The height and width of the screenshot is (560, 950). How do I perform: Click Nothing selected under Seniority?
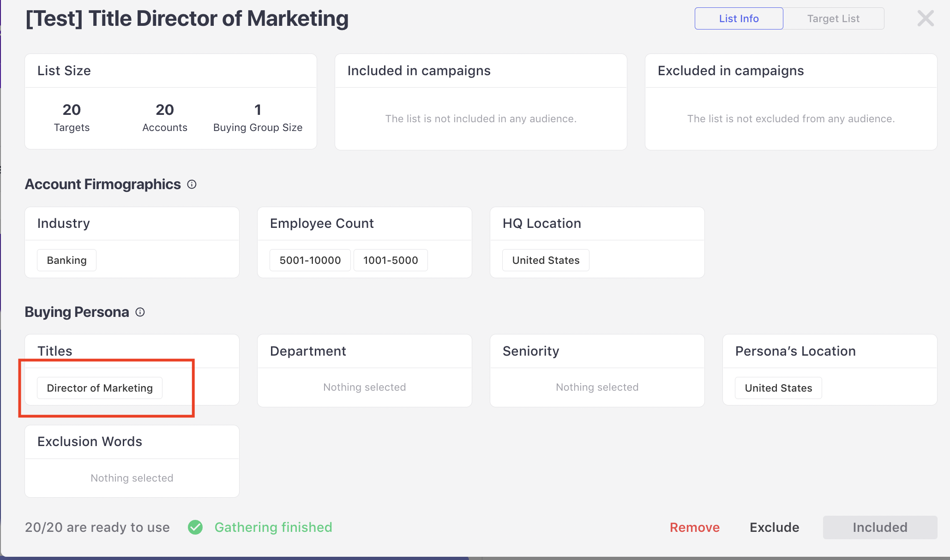pos(597,387)
